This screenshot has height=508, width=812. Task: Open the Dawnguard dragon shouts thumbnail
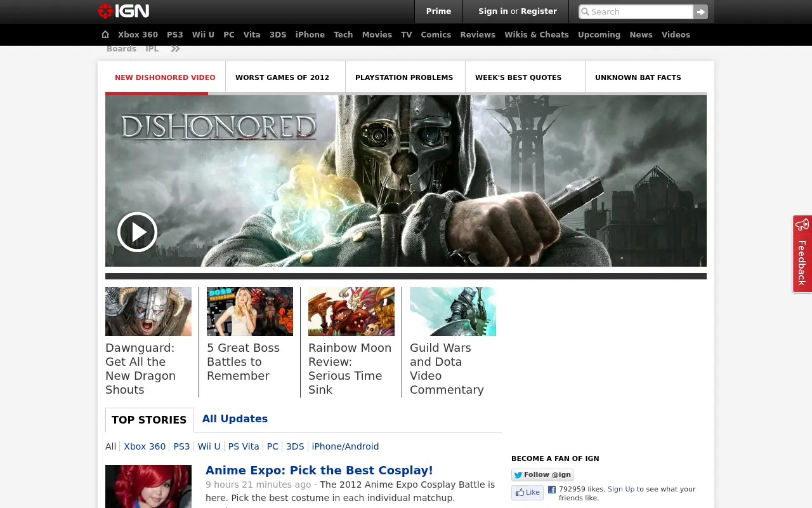coord(148,311)
